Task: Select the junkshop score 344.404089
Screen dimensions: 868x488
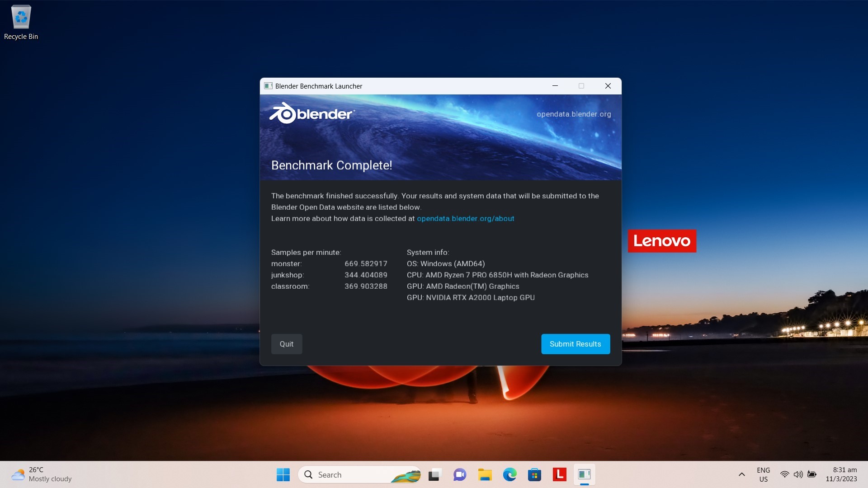Action: 366,275
